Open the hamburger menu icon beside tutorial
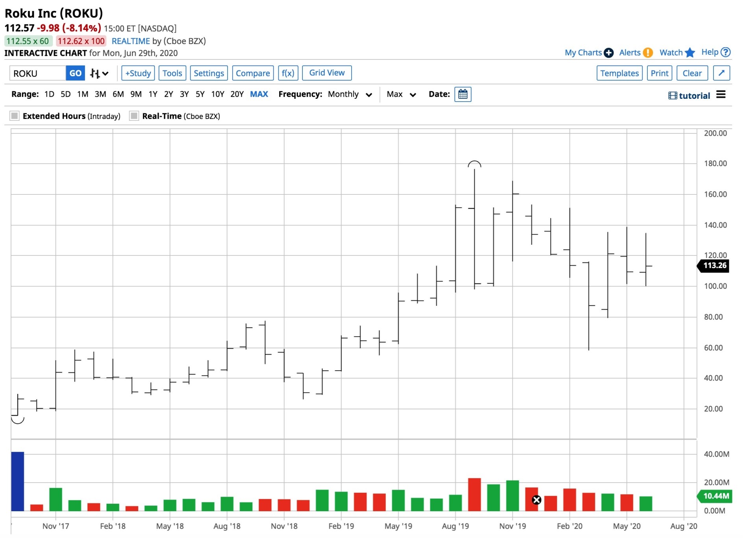 [x=721, y=94]
